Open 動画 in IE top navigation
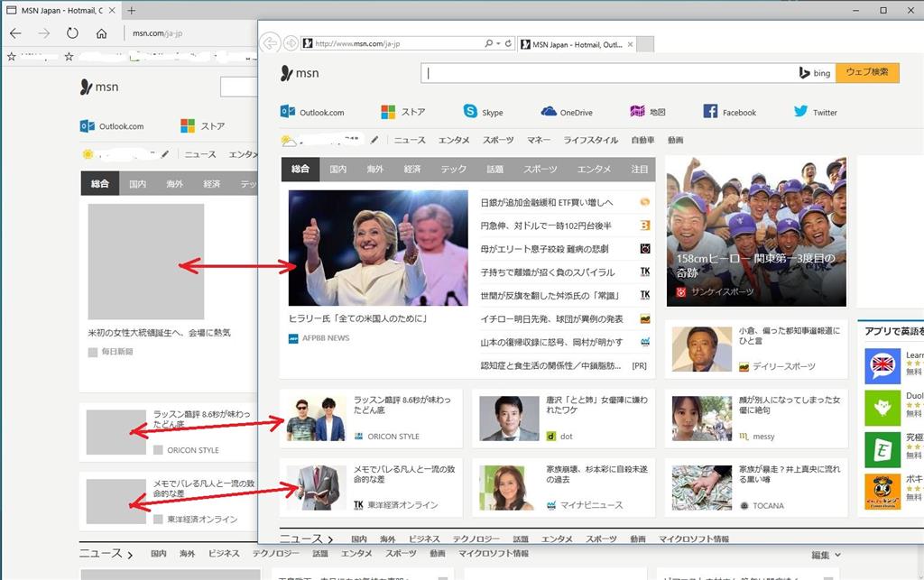The height and width of the screenshot is (580, 924). (675, 140)
